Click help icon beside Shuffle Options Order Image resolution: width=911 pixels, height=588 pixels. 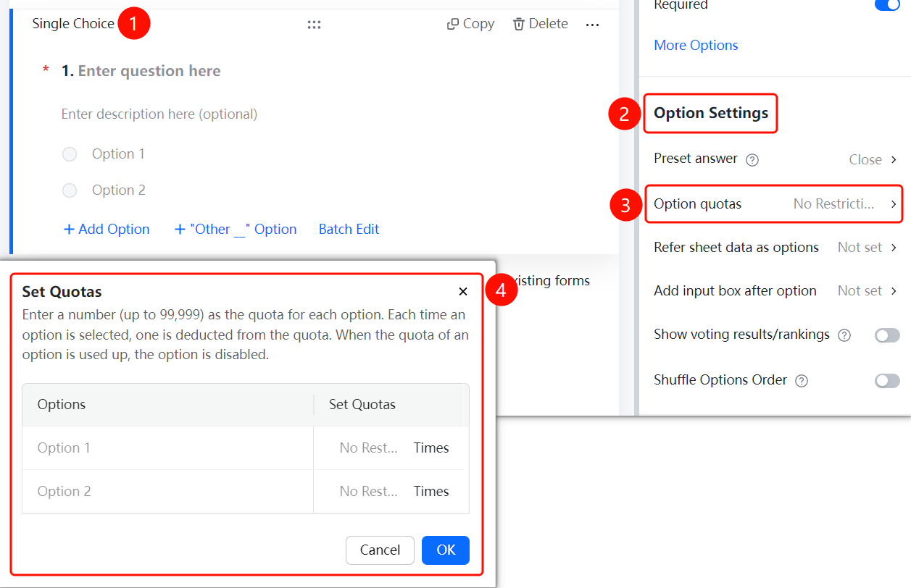coord(802,381)
